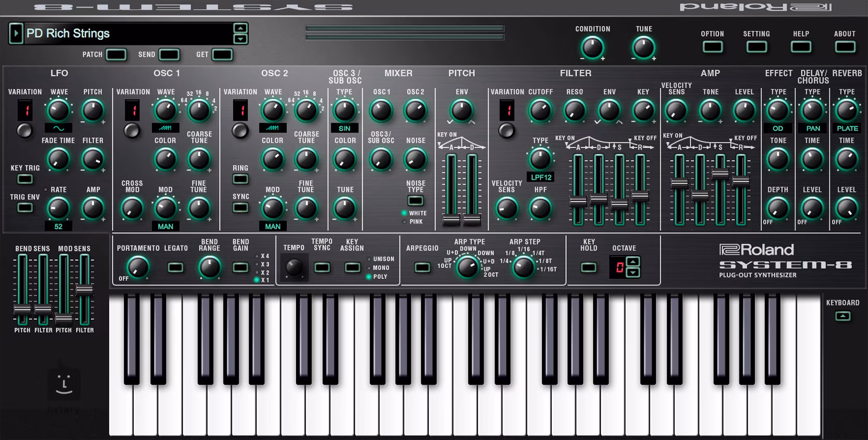Click the OSC 1 variation button
Screen dimensions: 868x440
click(132, 131)
